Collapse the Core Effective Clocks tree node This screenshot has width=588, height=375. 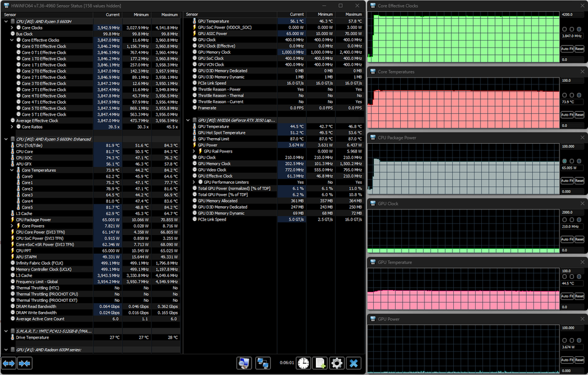12,40
